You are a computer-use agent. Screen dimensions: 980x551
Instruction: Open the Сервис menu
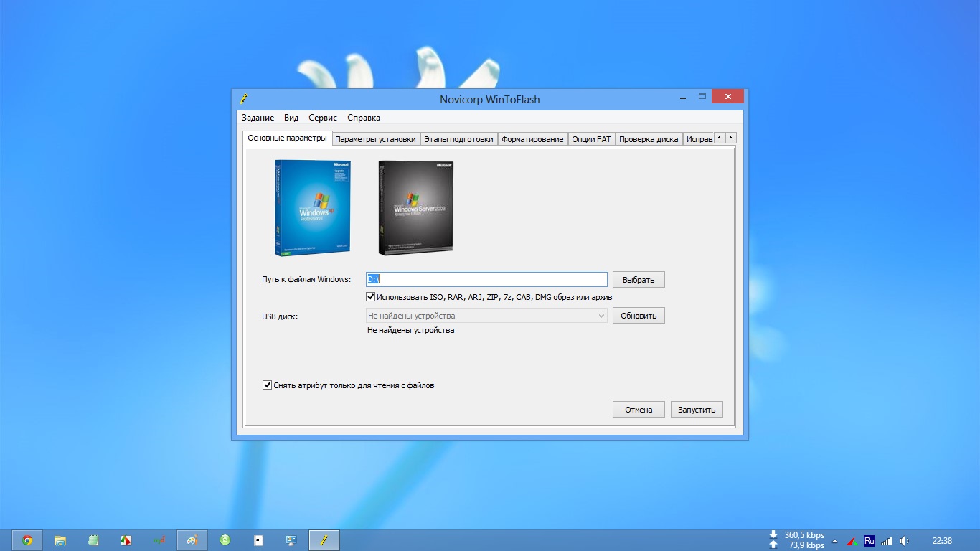click(x=323, y=118)
